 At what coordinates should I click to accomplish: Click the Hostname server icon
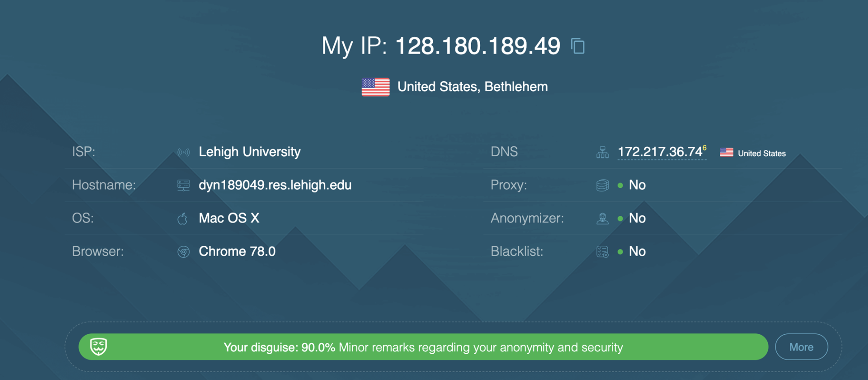pyautogui.click(x=183, y=185)
